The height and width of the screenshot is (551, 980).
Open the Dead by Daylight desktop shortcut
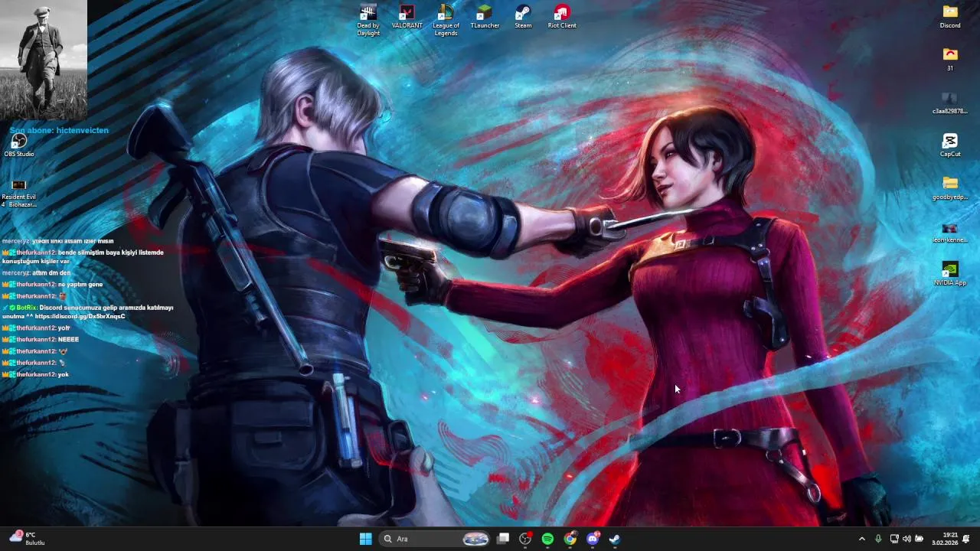coord(368,21)
